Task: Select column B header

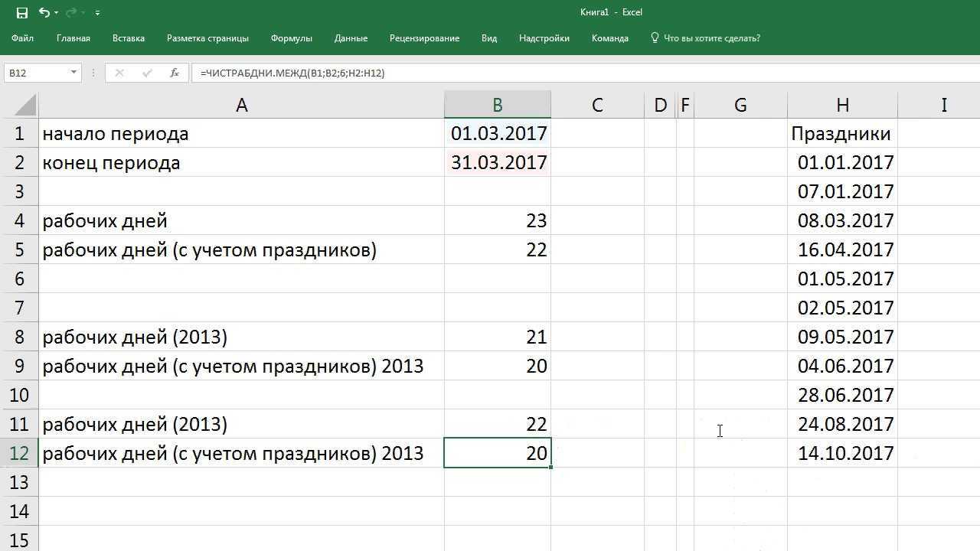Action: click(x=497, y=105)
